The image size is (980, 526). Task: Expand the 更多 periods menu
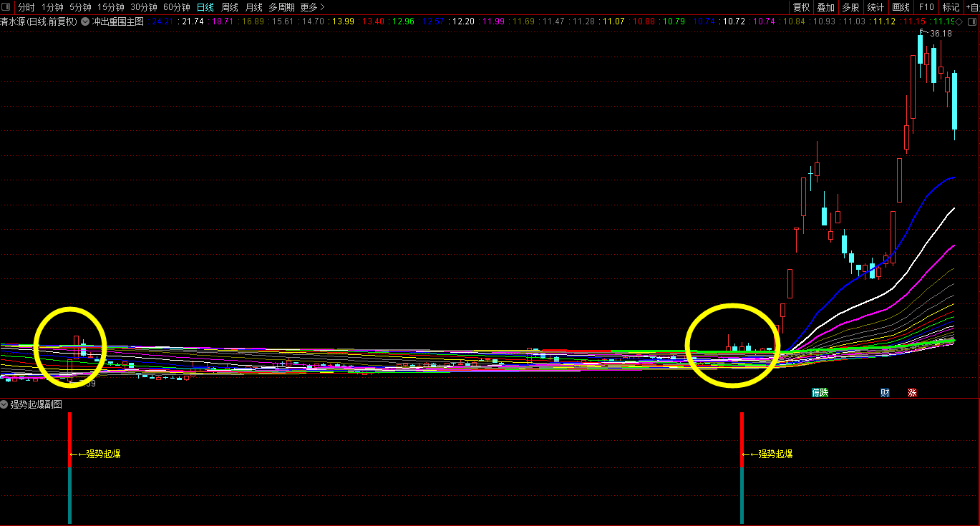[313, 7]
